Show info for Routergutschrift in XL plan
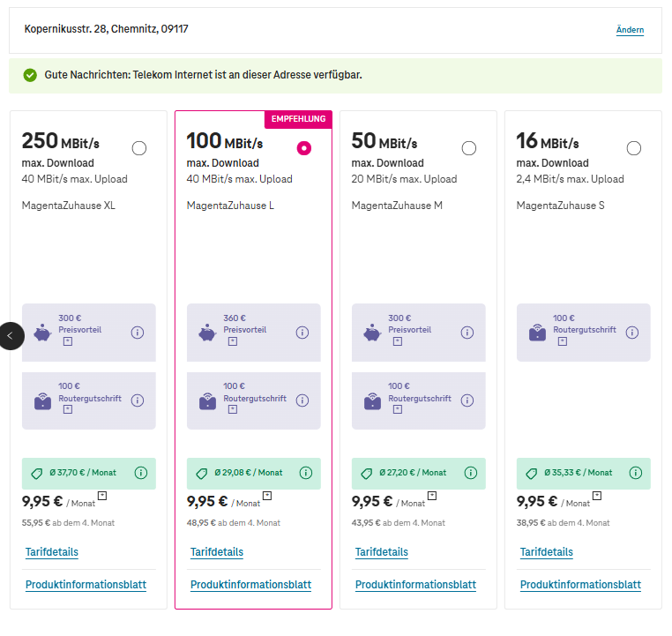The image size is (672, 636). [138, 400]
